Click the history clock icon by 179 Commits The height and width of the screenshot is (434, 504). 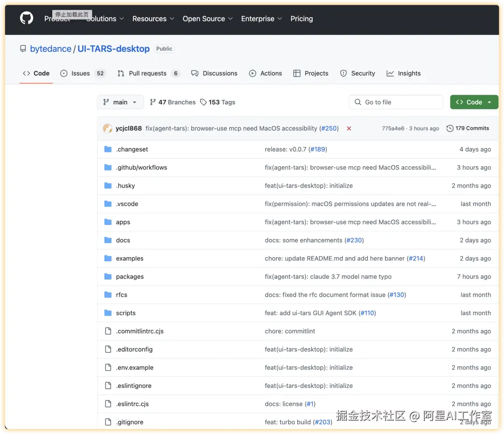click(450, 128)
